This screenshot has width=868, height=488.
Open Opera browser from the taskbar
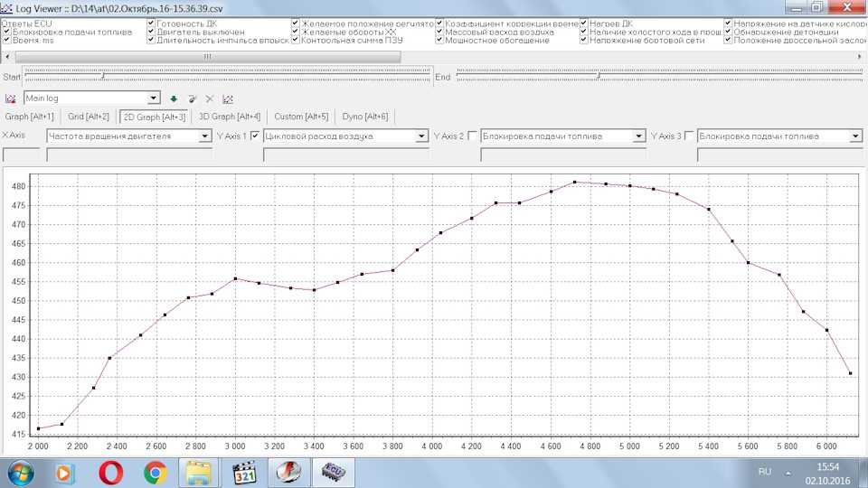[x=111, y=472]
